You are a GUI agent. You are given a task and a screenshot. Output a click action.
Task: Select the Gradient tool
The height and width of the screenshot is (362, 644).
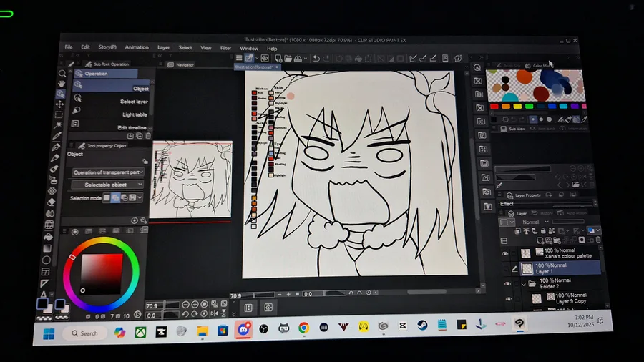click(48, 248)
